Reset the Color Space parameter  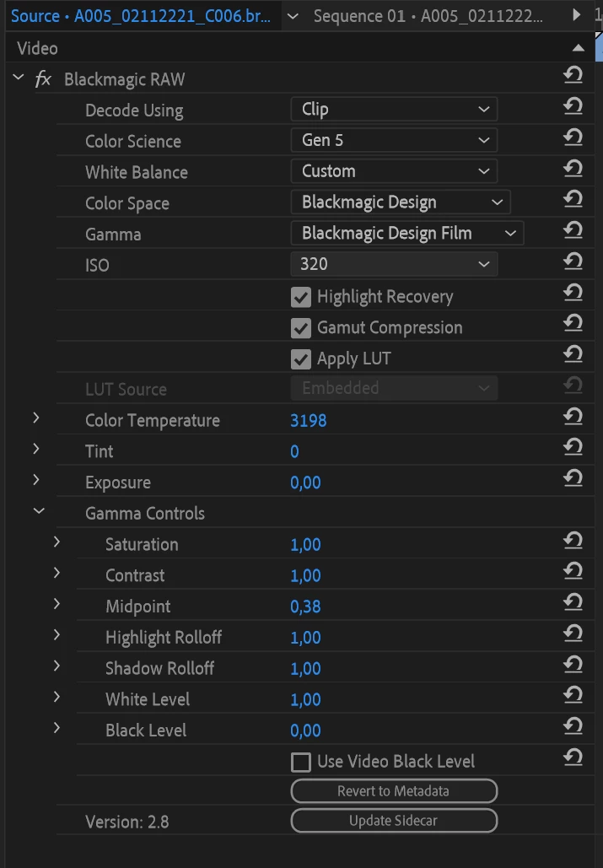click(x=573, y=199)
